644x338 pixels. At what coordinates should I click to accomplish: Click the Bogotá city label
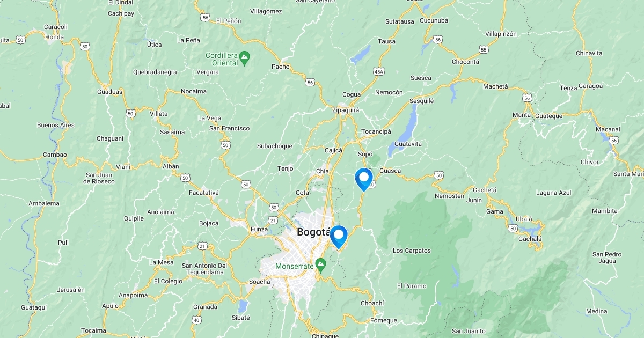(312, 232)
